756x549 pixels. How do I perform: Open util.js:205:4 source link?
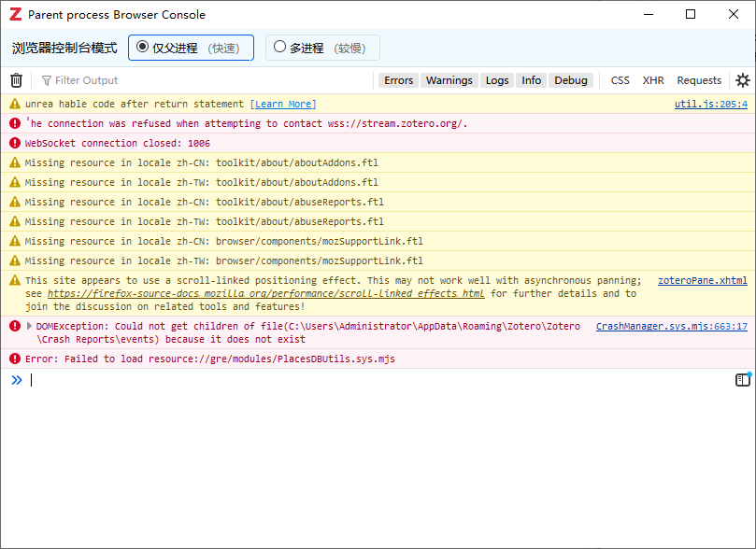click(711, 104)
